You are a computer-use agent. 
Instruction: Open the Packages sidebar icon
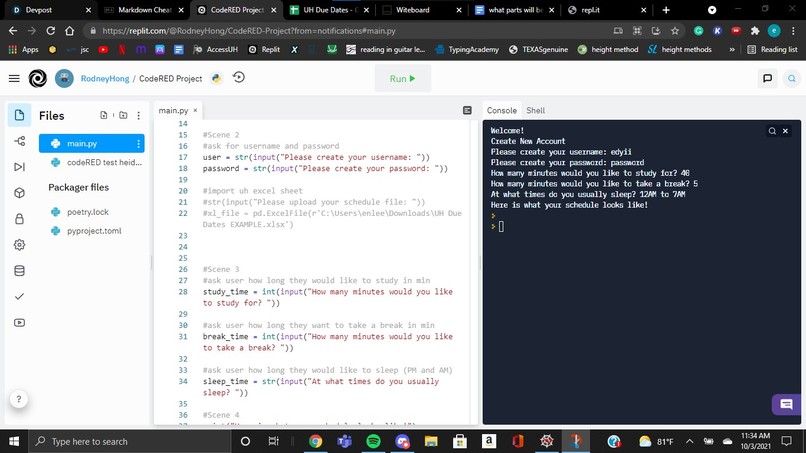(20, 193)
